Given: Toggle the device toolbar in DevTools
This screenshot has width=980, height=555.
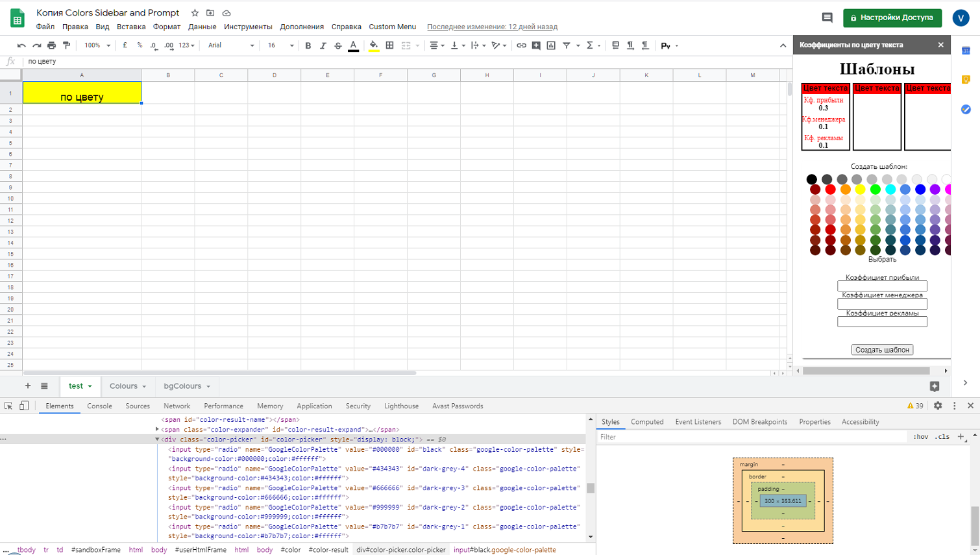Looking at the screenshot, I should click(x=24, y=406).
